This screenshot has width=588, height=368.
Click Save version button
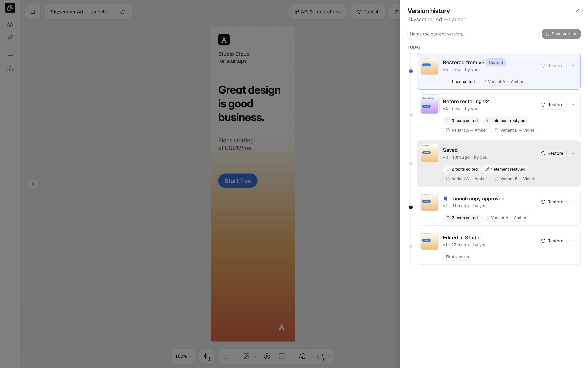click(561, 34)
